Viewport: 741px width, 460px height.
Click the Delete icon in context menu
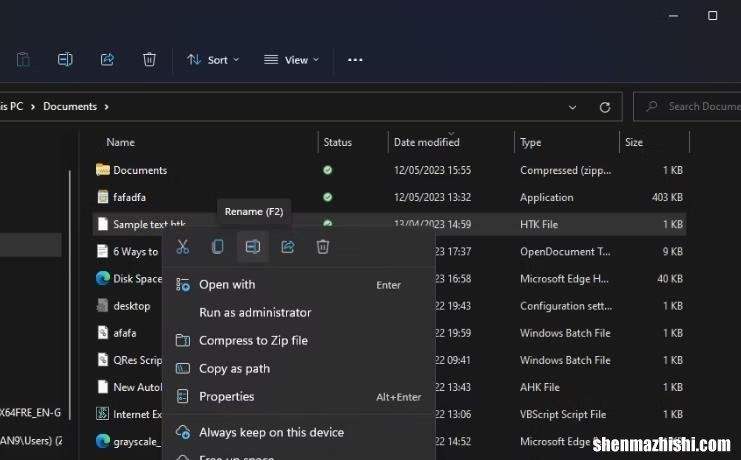tap(323, 247)
